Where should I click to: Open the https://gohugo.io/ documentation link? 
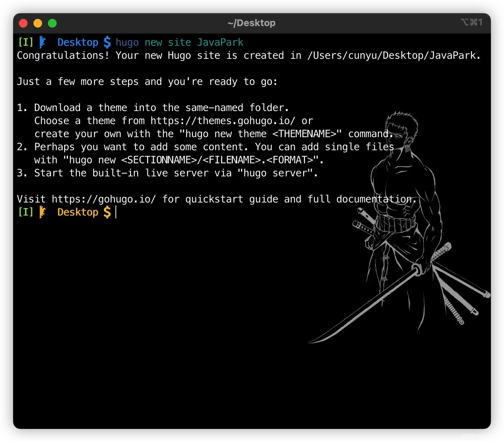point(104,199)
